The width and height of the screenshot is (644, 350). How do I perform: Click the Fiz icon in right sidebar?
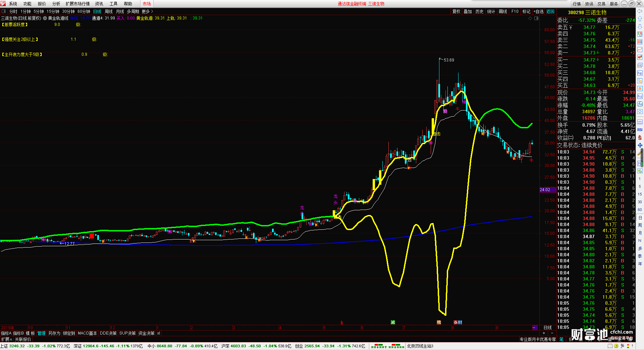(x=640, y=96)
